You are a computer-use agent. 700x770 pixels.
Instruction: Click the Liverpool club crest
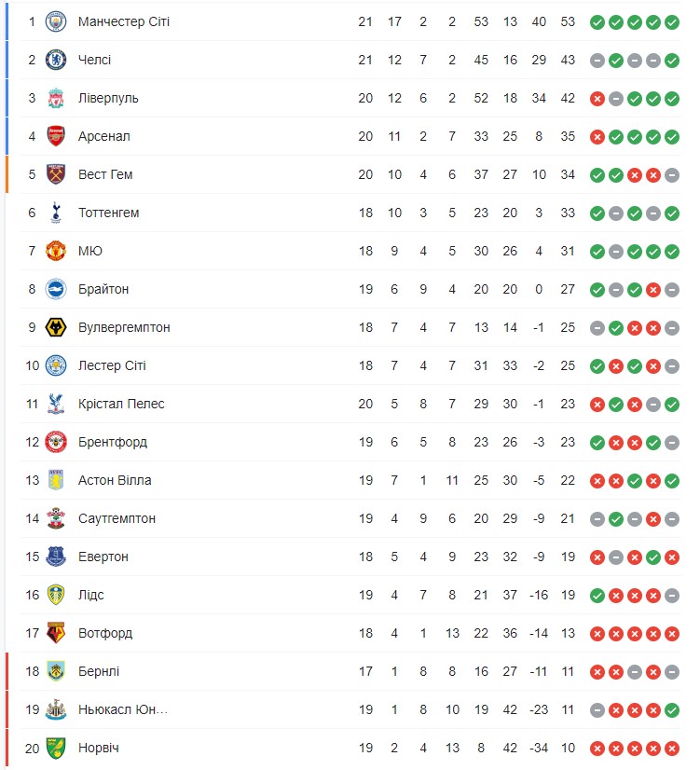[x=56, y=98]
